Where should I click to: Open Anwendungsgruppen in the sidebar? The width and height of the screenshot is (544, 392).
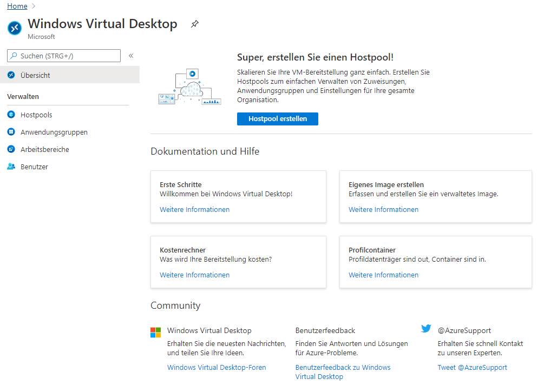point(54,132)
